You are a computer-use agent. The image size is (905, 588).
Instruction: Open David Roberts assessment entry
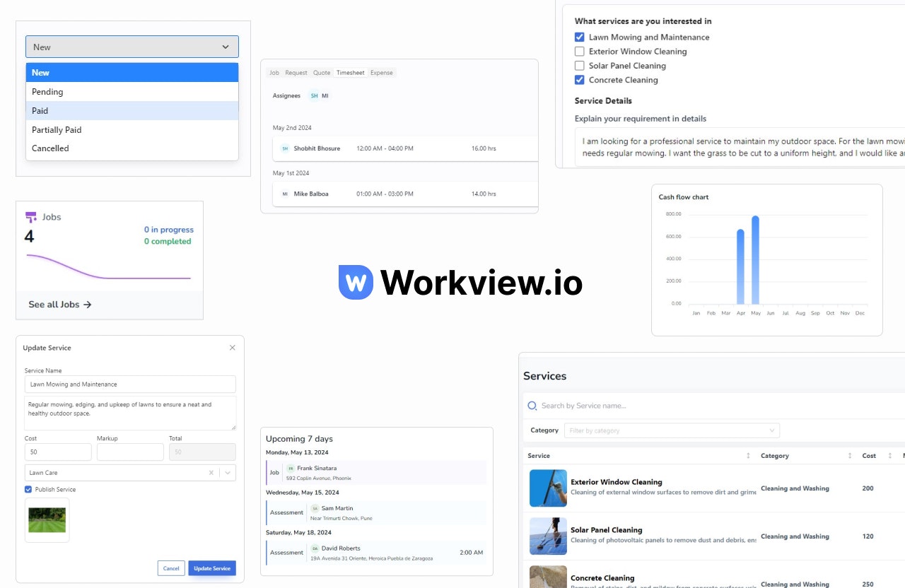pos(376,553)
